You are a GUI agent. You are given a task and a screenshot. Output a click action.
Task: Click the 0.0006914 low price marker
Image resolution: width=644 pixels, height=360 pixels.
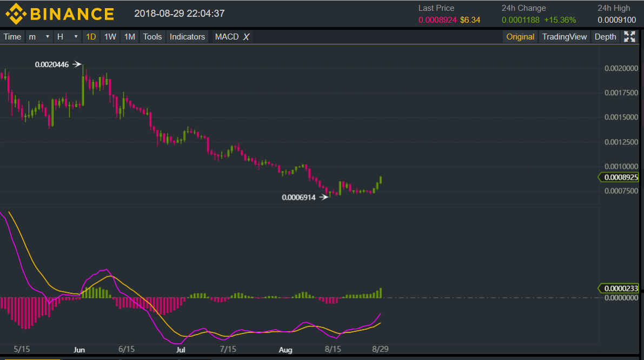tap(298, 198)
